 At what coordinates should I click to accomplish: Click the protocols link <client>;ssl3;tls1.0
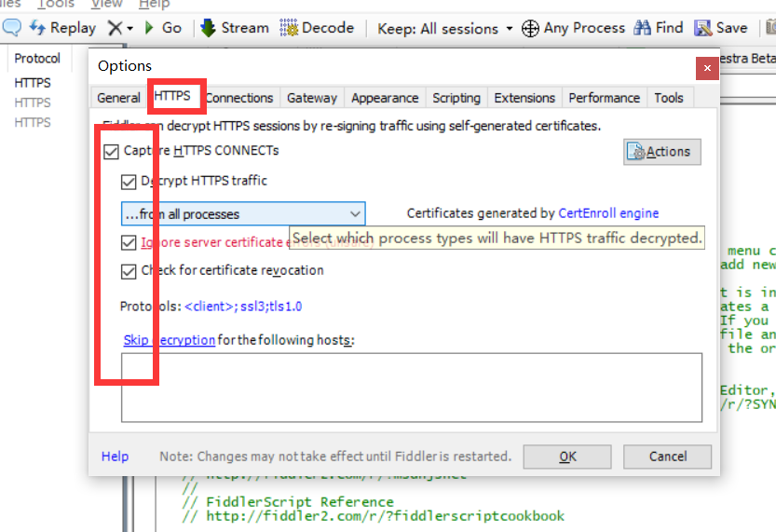point(243,307)
